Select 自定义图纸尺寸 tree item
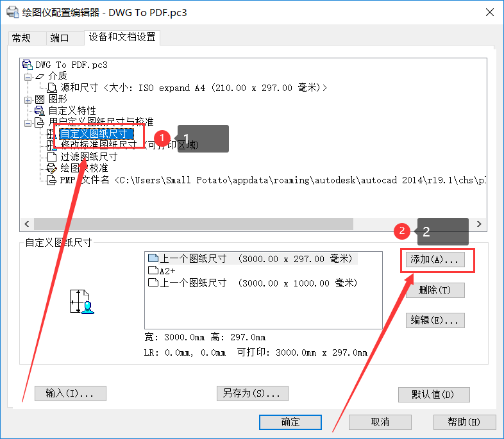504x439 pixels. (96, 133)
